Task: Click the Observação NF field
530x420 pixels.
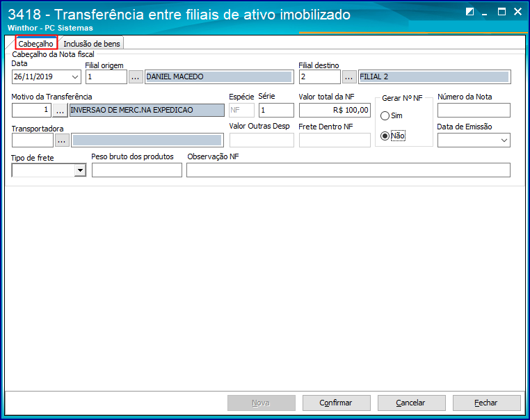Action: tap(348, 170)
